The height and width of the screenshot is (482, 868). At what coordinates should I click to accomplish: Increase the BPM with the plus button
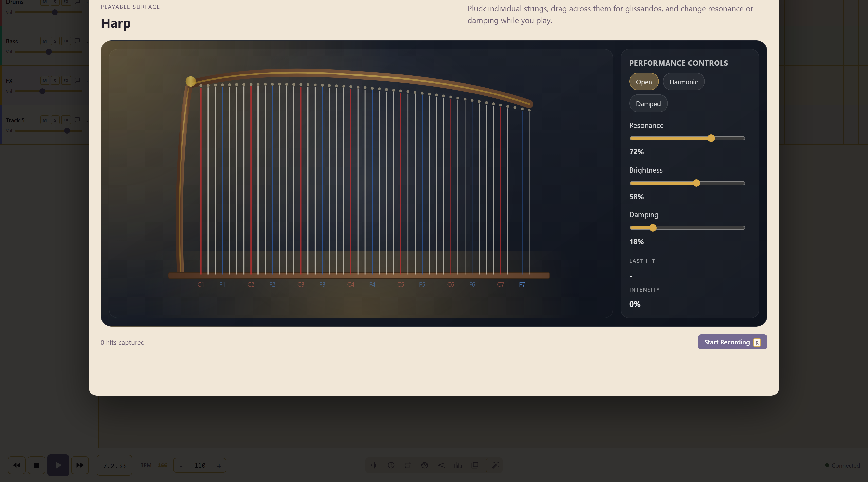[x=219, y=466]
